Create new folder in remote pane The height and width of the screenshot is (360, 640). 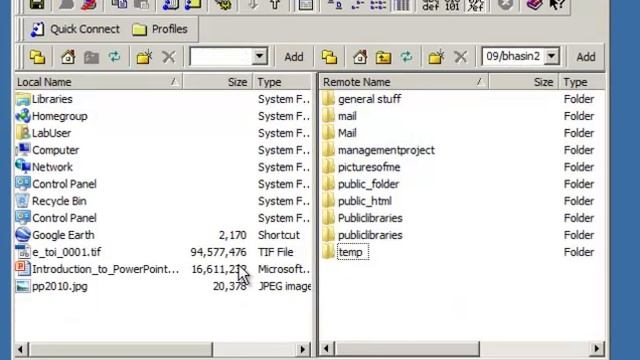(x=436, y=57)
